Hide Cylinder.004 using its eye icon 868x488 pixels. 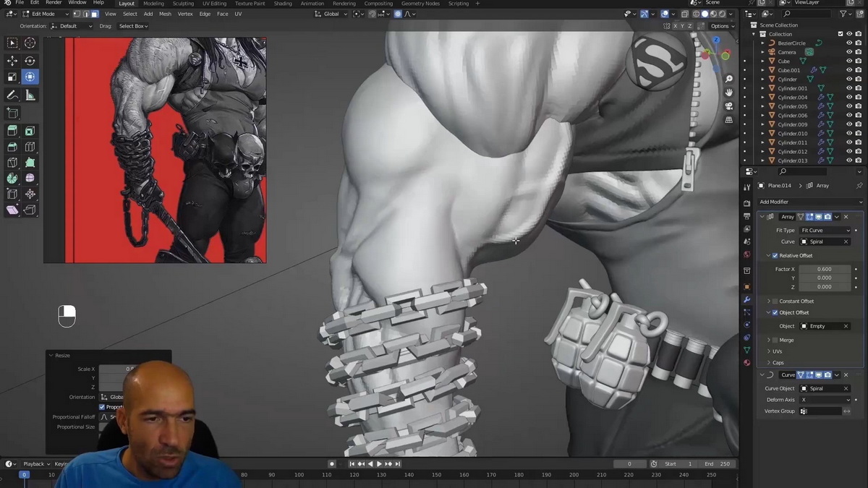(849, 97)
